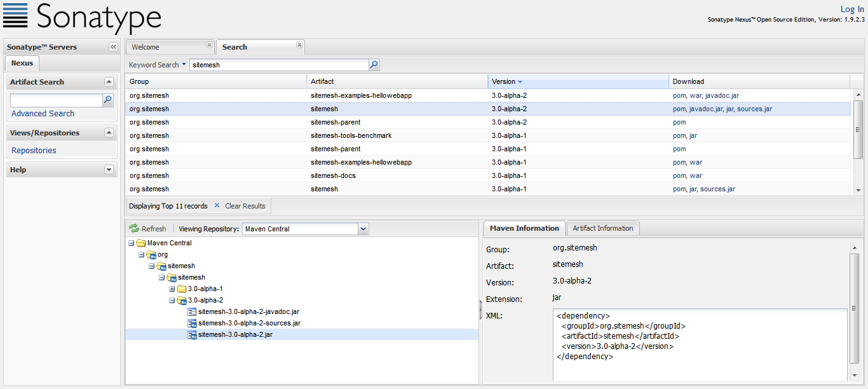Open the Keyword Search type dropdown

[x=184, y=65]
